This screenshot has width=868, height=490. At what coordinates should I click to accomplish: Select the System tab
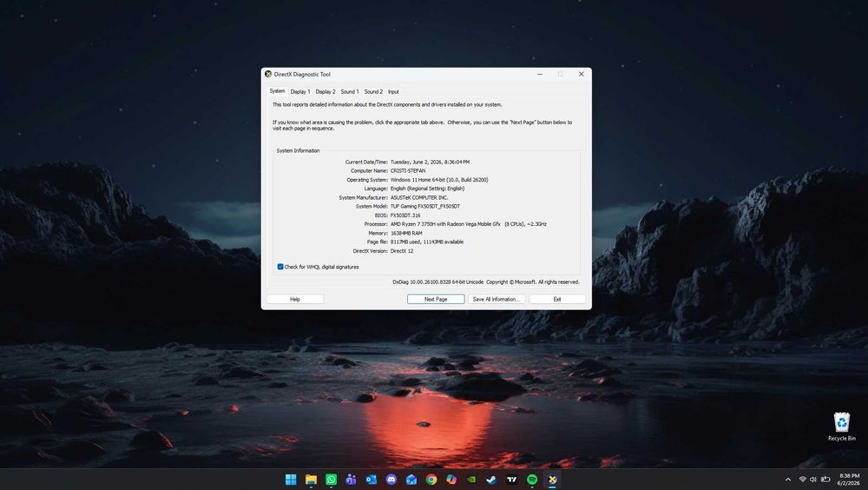(x=278, y=91)
